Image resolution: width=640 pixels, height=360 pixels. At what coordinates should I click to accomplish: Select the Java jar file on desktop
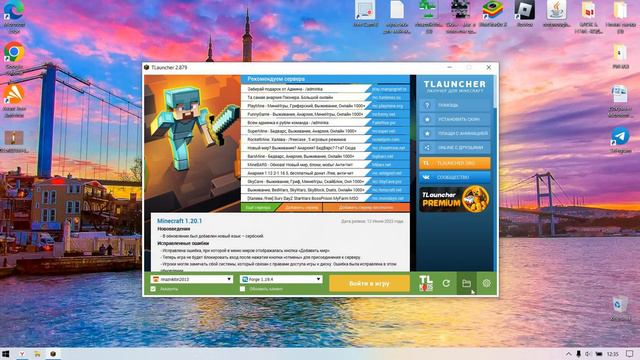(557, 14)
